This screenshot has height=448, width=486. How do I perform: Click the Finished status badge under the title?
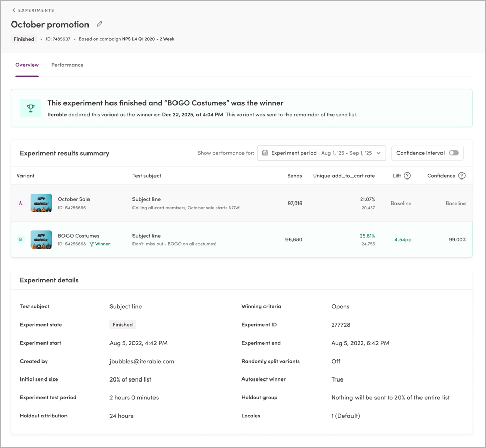(24, 39)
